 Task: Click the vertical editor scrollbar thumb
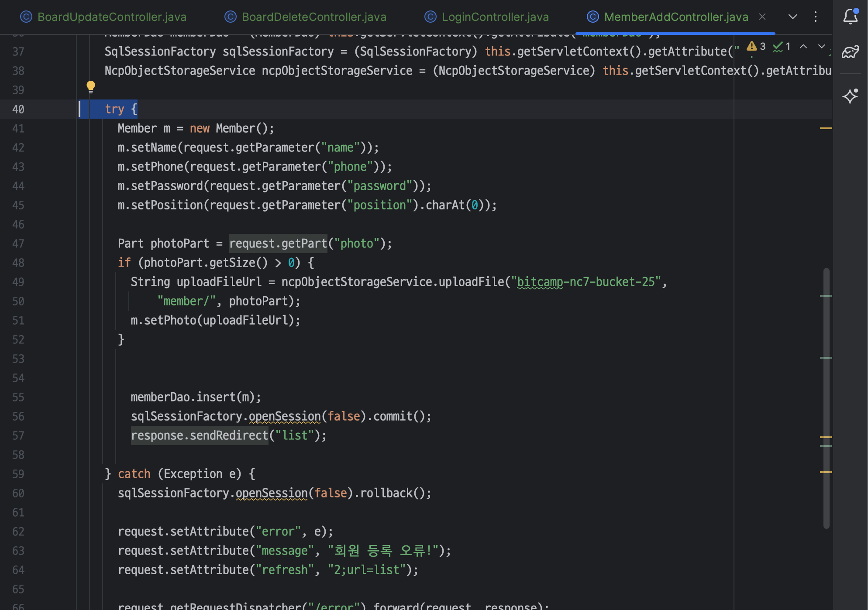pyautogui.click(x=826, y=397)
